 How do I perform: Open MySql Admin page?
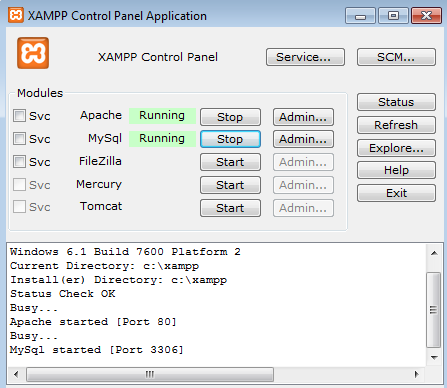click(x=303, y=139)
